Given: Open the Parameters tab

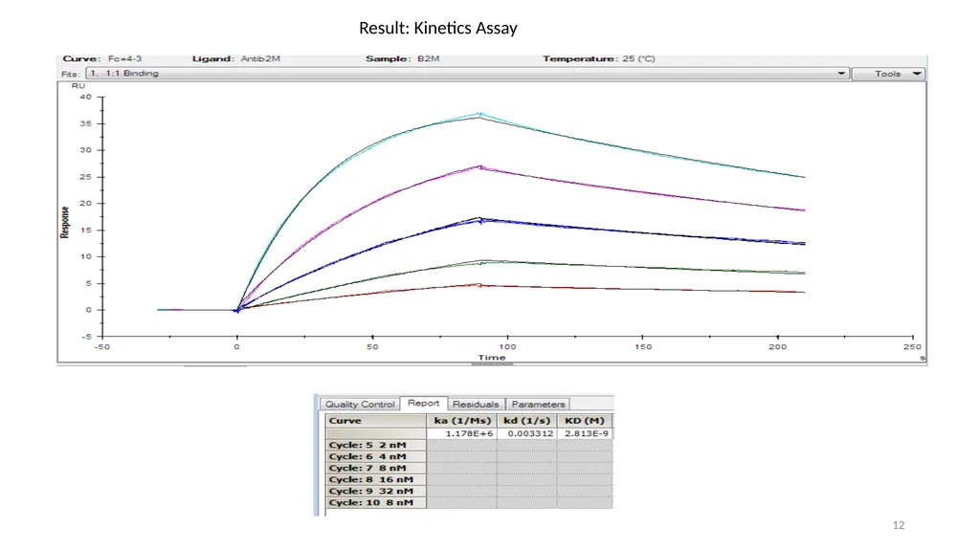Looking at the screenshot, I should point(538,405).
